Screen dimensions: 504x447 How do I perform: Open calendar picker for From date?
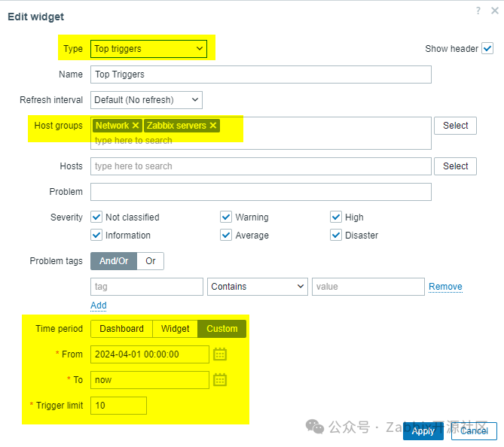(x=220, y=354)
